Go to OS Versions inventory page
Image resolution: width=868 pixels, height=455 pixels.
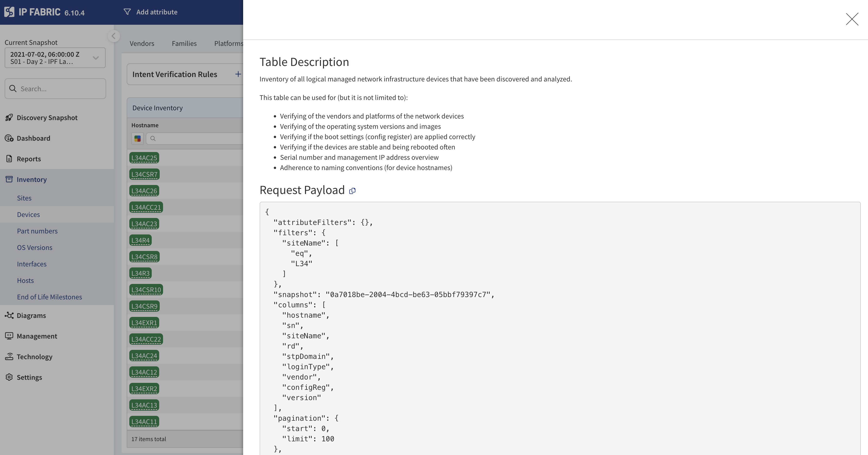[x=35, y=247]
